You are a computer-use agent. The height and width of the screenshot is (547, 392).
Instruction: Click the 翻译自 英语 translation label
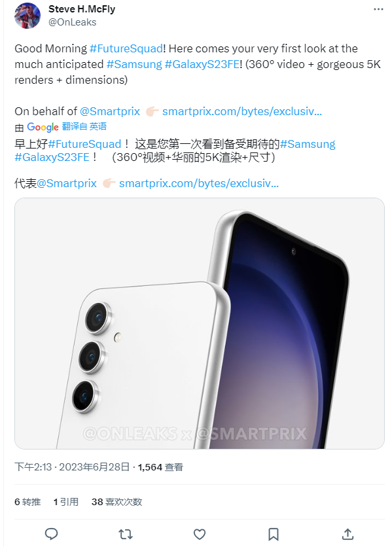[x=84, y=126]
